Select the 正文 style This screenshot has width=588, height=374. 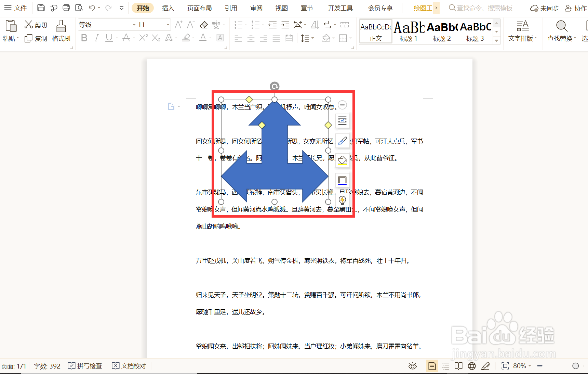(376, 31)
